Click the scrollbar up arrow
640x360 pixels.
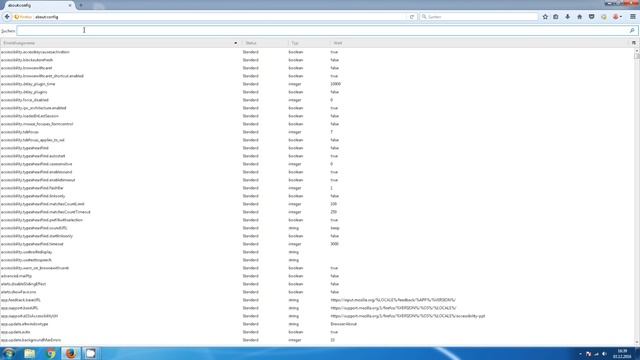637,51
